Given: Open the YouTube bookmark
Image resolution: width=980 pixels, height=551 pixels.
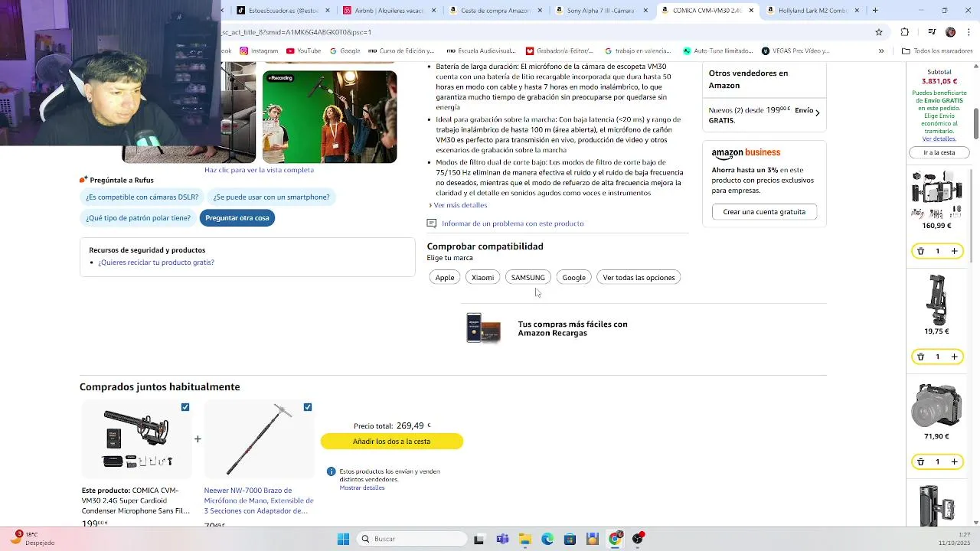Looking at the screenshot, I should (x=303, y=51).
